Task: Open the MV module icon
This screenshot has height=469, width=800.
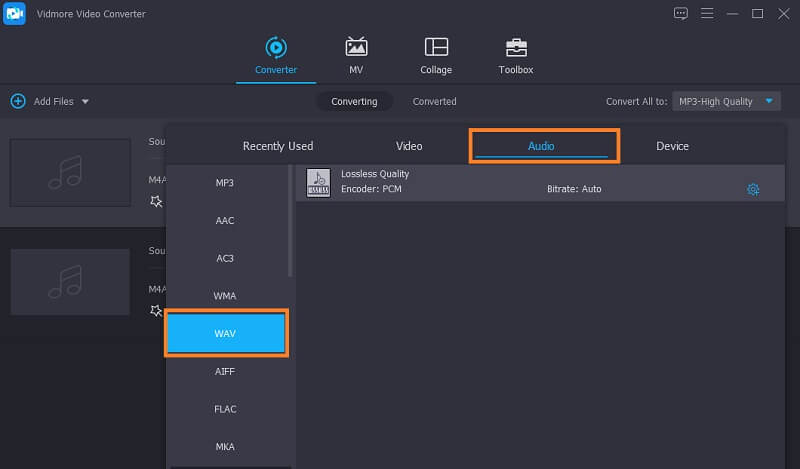Action: [x=356, y=48]
